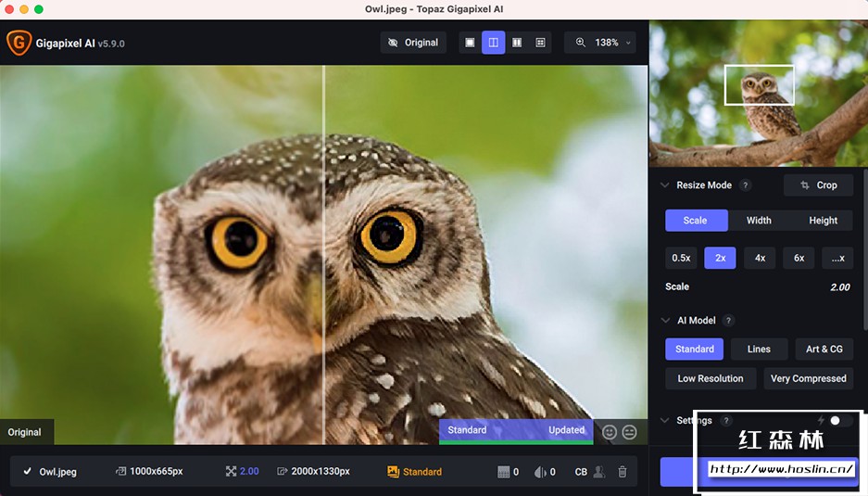Click the owl navigator thumbnail preview

[759, 94]
